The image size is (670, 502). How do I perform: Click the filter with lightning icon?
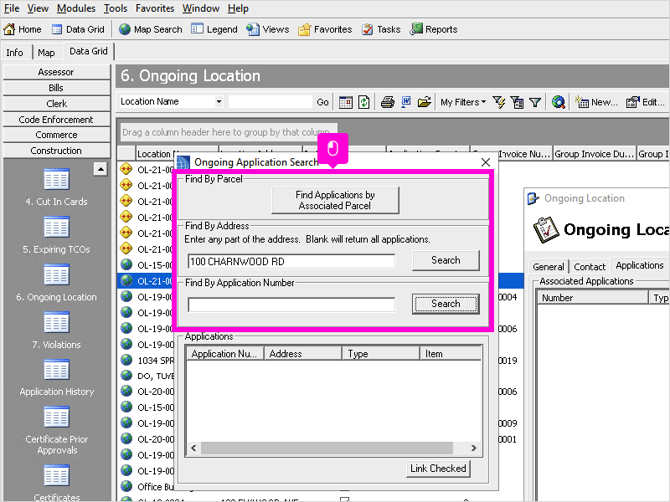coord(499,102)
